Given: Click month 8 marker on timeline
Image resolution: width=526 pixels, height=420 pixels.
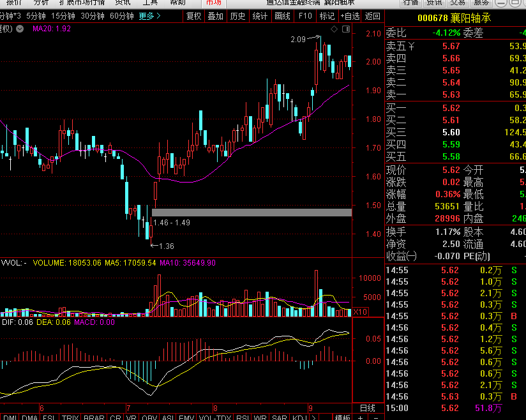Looking at the screenshot, I should coord(215,409).
